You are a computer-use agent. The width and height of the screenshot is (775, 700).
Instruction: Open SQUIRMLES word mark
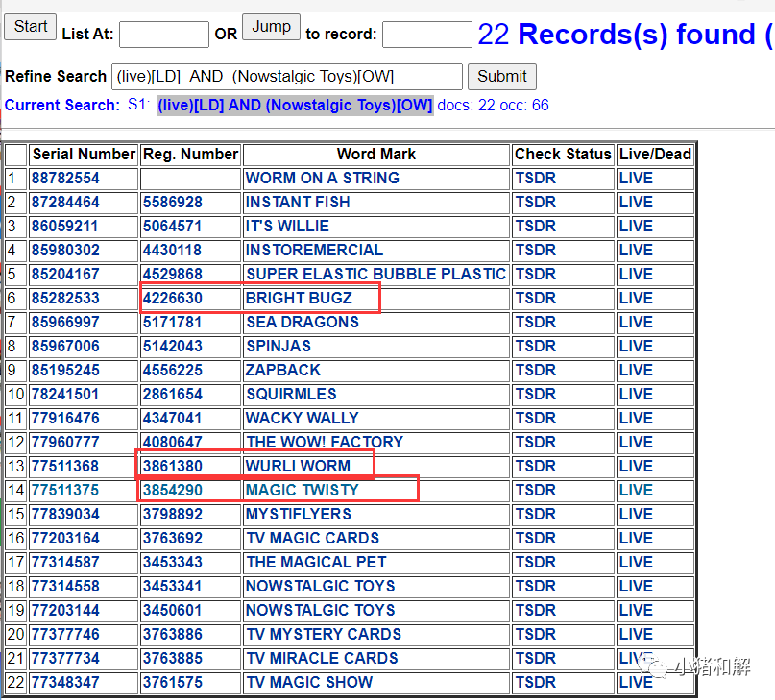291,394
